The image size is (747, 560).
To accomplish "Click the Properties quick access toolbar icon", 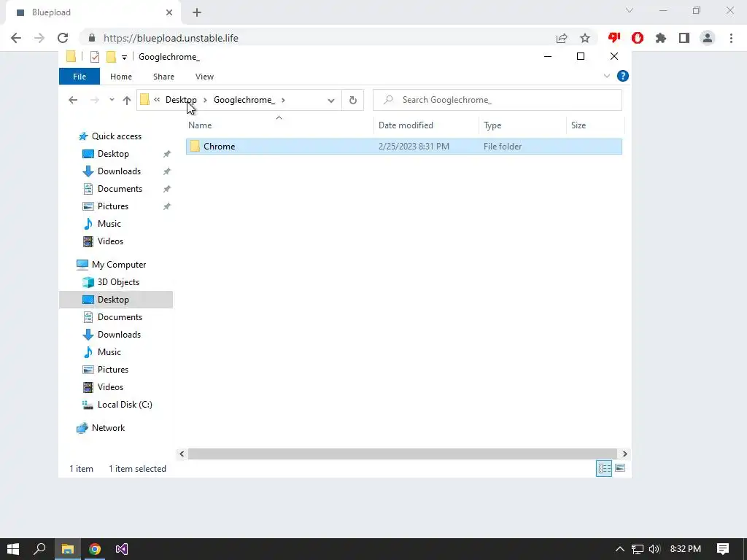I will 95,57.
